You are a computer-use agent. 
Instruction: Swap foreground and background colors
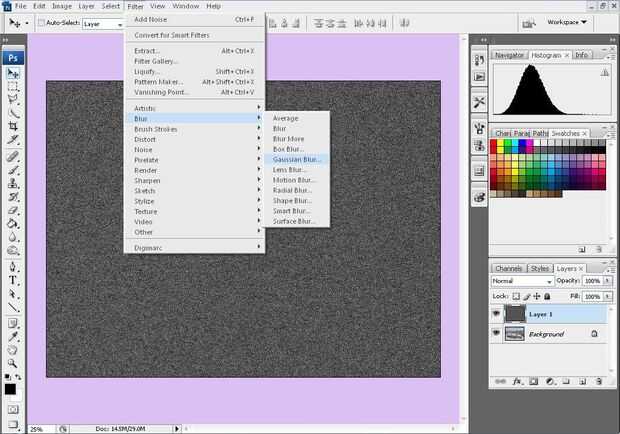coord(18,377)
